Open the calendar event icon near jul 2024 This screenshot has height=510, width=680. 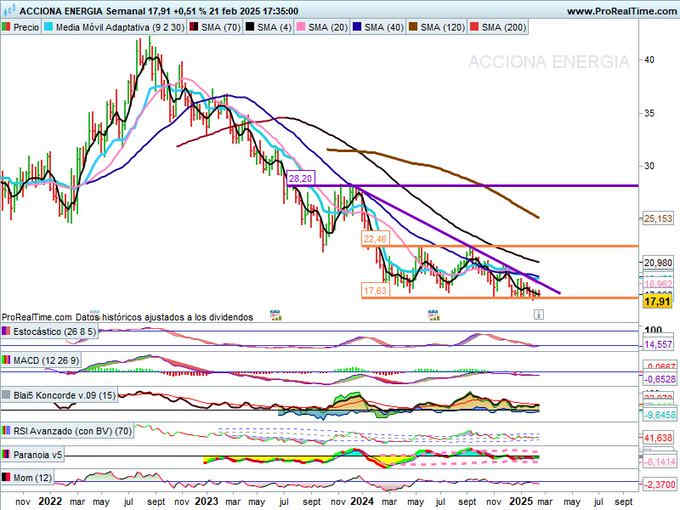coord(433,315)
